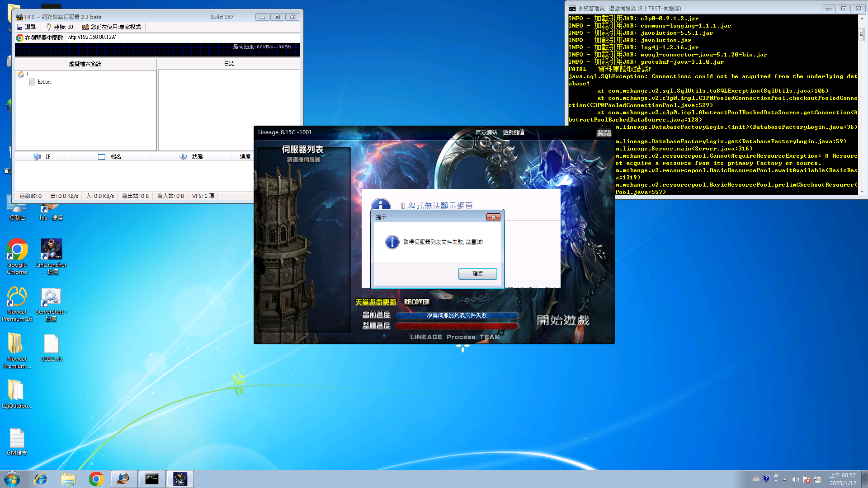868x488 pixels.
Task: Click 開始遊戲 to start the game
Action: coord(563,320)
